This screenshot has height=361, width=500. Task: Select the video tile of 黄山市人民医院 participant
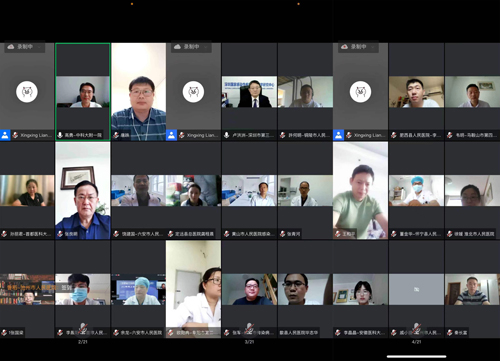pyautogui.click(x=249, y=190)
